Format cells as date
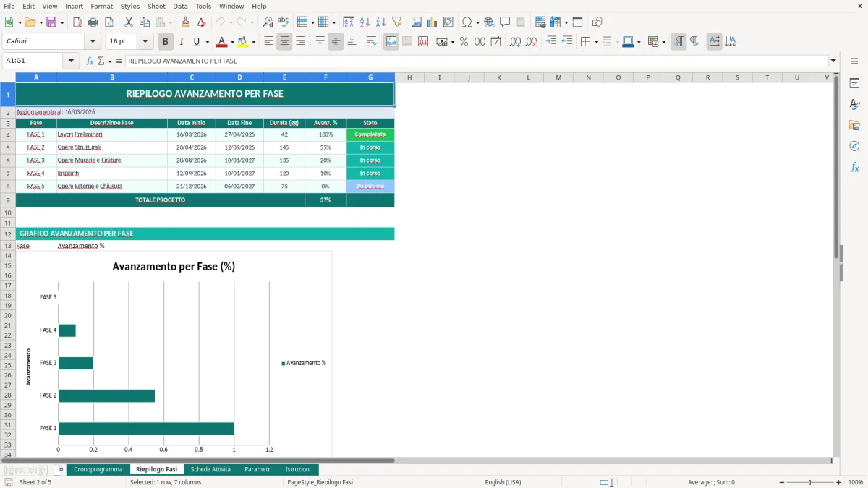The height and width of the screenshot is (488, 868). pyautogui.click(x=495, y=42)
